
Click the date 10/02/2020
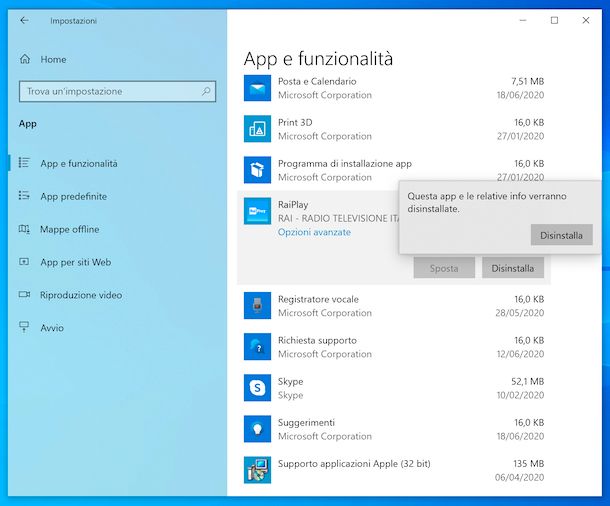[520, 395]
